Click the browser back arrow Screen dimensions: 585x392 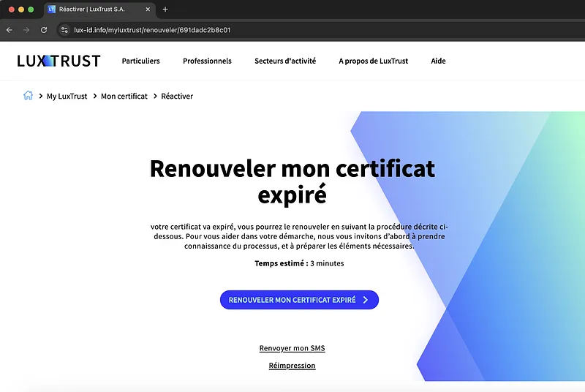point(10,30)
